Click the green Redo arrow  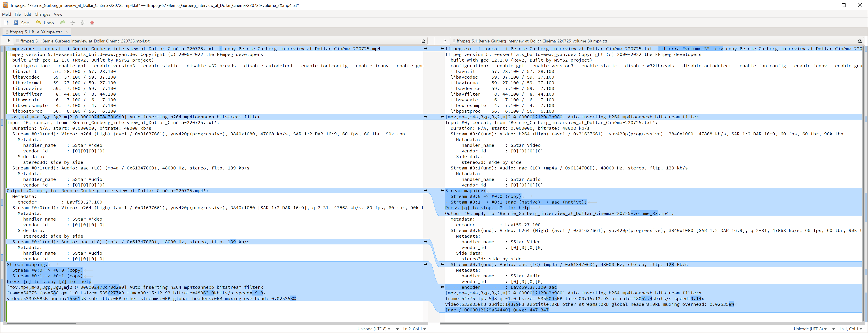tap(62, 22)
